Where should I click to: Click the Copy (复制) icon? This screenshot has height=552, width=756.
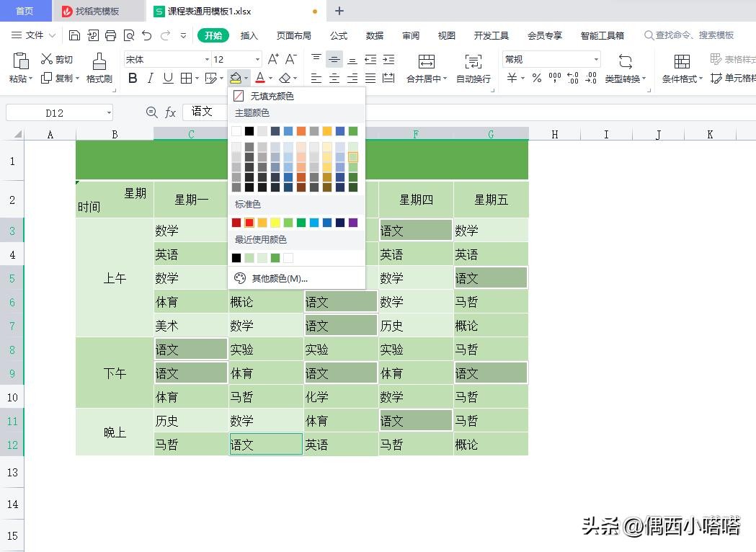point(46,78)
